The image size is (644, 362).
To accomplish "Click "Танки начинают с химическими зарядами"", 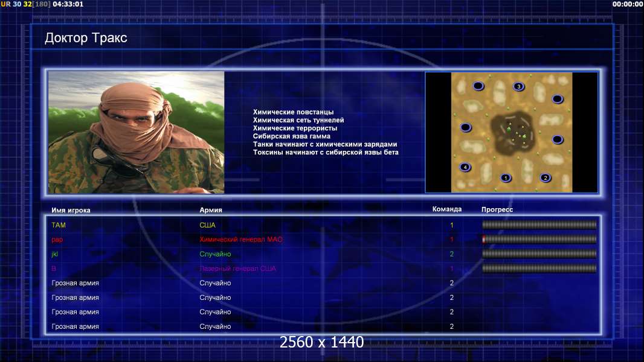I will (x=325, y=144).
